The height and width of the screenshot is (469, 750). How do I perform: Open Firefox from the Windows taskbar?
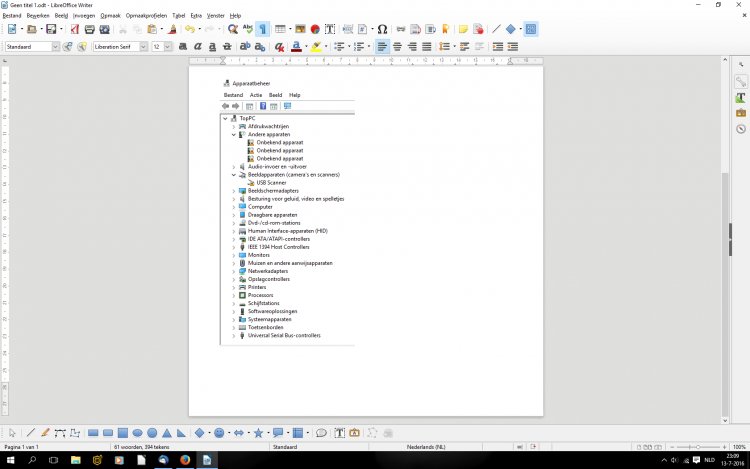pyautogui.click(x=185, y=460)
